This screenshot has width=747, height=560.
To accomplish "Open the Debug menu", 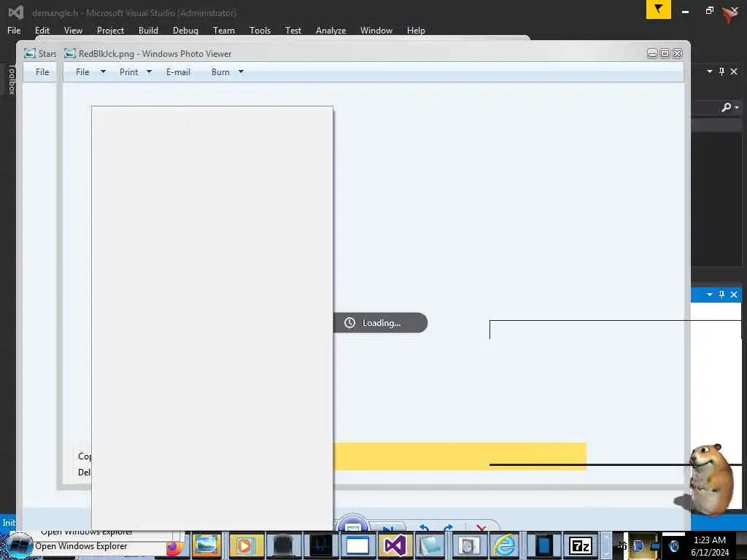I will tap(185, 31).
